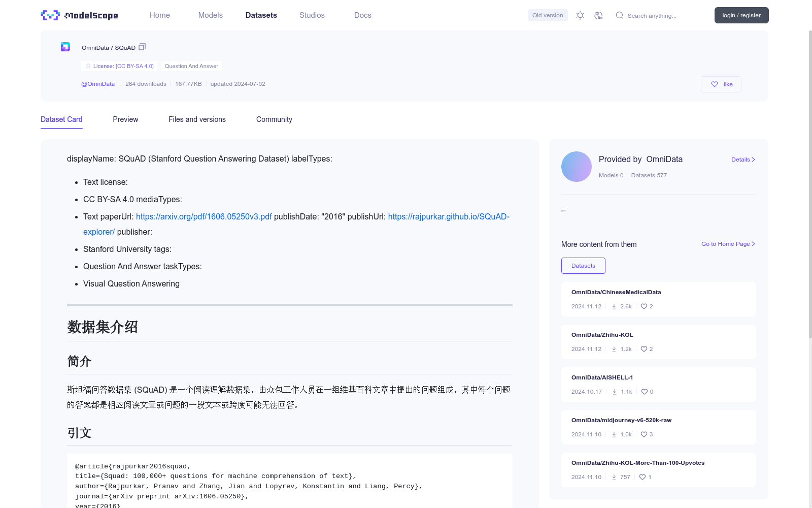The image size is (812, 508).
Task: Click the Models 0 provider stat
Action: coord(611,175)
